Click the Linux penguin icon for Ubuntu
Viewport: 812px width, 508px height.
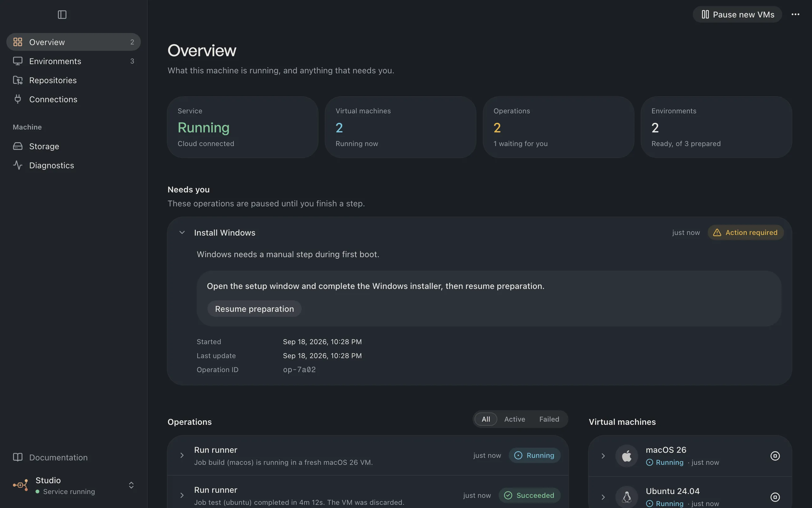coord(626,497)
